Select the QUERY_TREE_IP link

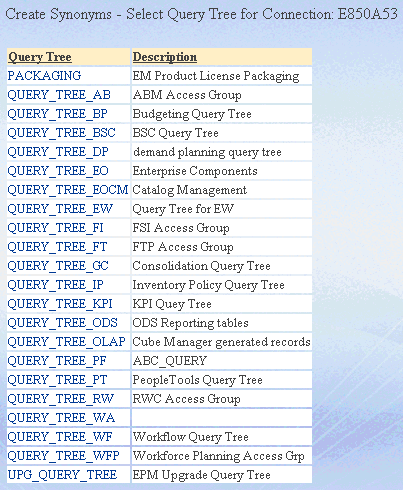55,285
